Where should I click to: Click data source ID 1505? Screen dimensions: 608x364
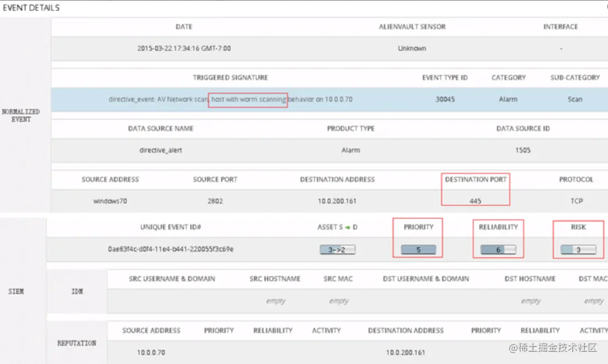click(522, 150)
